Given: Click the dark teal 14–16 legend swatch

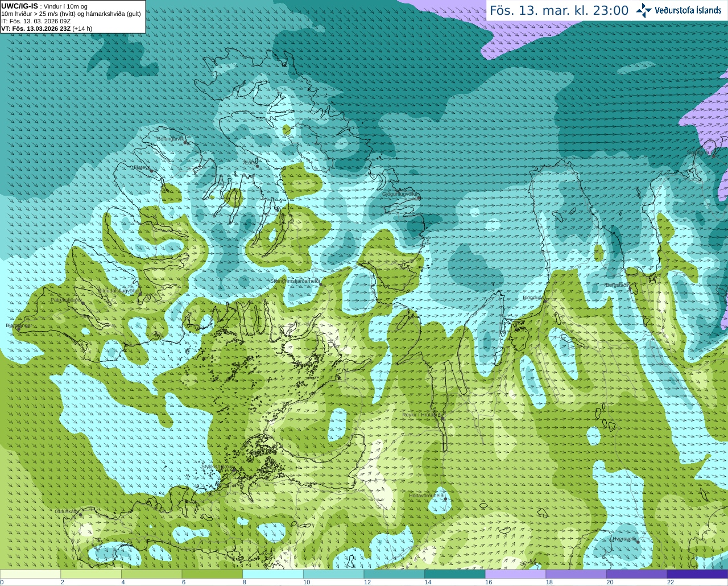Looking at the screenshot, I should click(x=454, y=574).
